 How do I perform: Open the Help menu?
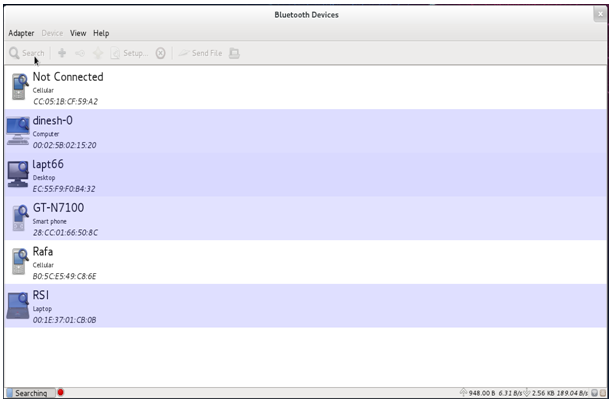(x=101, y=33)
